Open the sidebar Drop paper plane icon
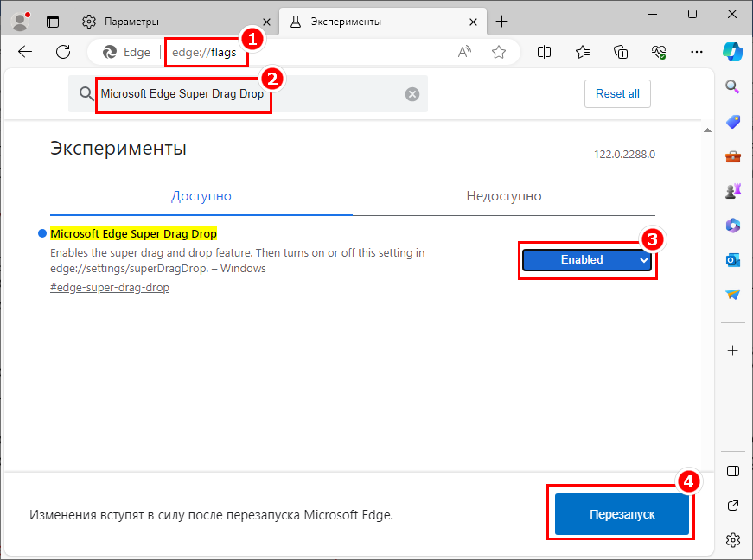 pos(733,294)
